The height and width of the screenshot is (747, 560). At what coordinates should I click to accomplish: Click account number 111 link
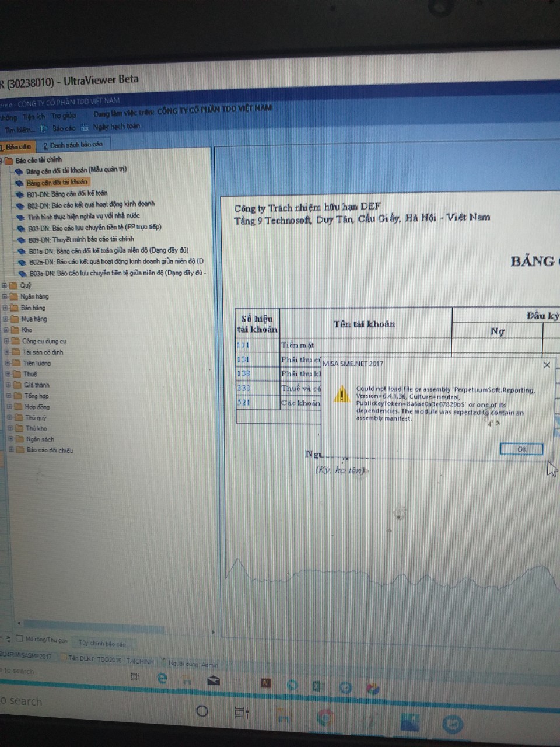point(243,345)
